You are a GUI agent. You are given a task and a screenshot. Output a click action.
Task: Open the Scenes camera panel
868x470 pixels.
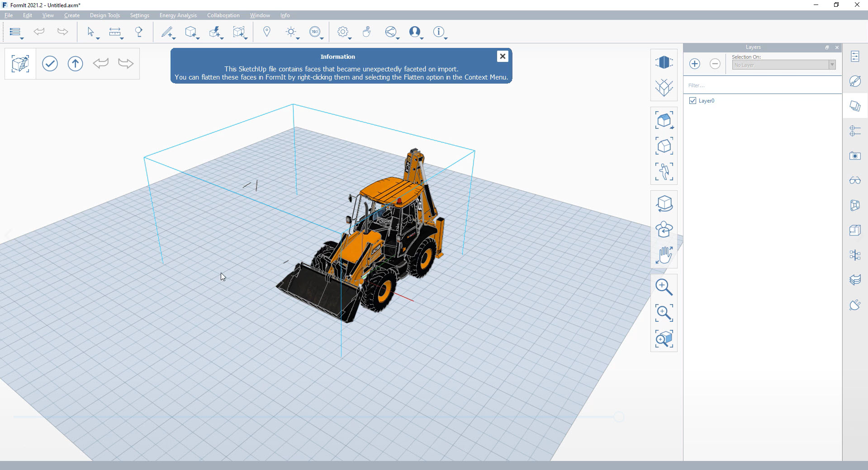[x=855, y=156]
